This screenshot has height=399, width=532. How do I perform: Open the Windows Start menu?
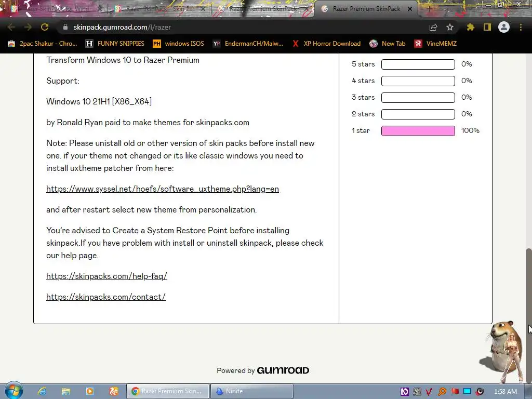click(x=14, y=391)
